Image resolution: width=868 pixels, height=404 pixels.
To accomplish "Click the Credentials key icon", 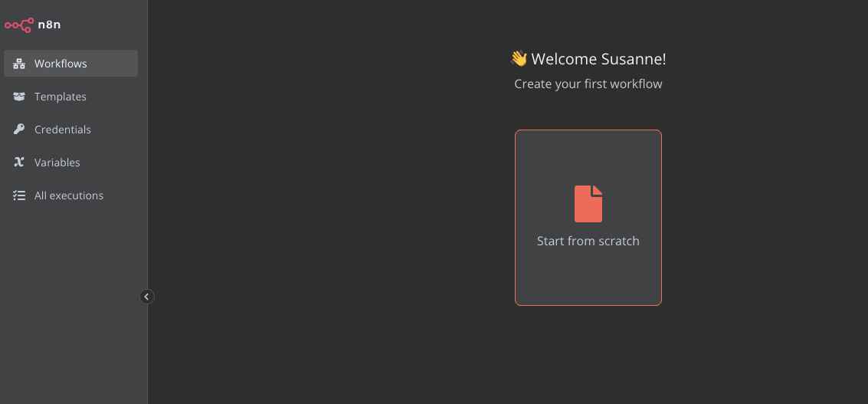I will click(x=19, y=130).
